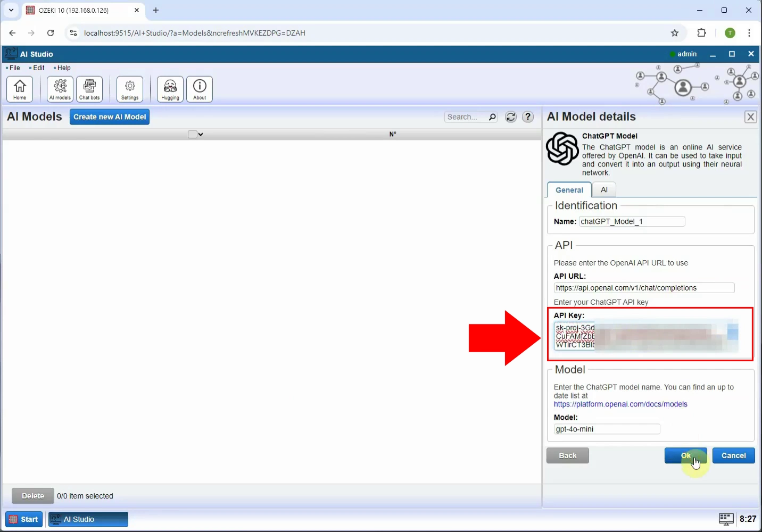Open the Chrome three-dot menu
The image size is (762, 532).
(749, 33)
